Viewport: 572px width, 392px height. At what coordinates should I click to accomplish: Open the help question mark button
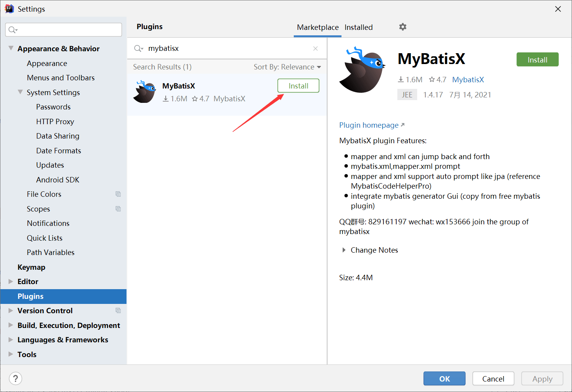coord(16,378)
